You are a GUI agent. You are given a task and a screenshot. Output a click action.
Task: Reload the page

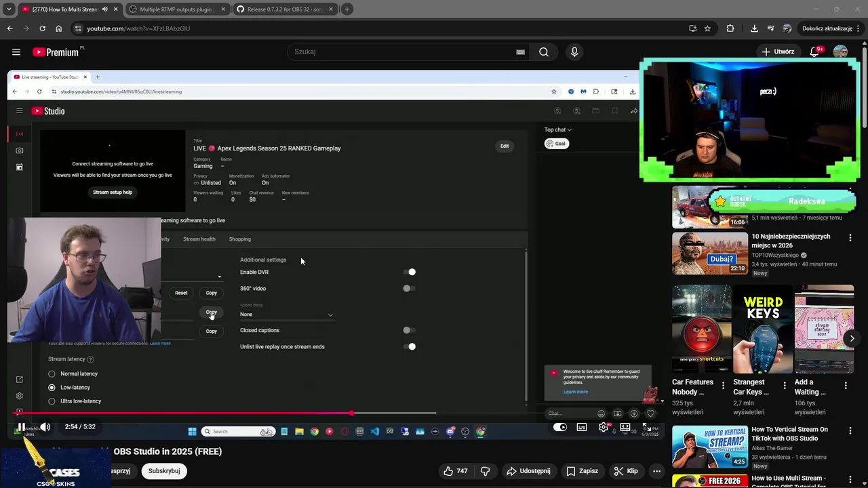click(42, 28)
